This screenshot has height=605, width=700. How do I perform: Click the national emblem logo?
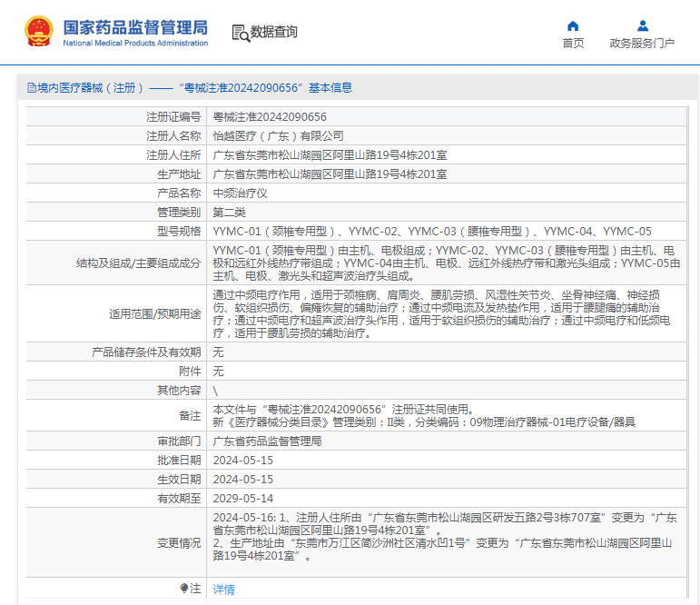click(x=39, y=31)
